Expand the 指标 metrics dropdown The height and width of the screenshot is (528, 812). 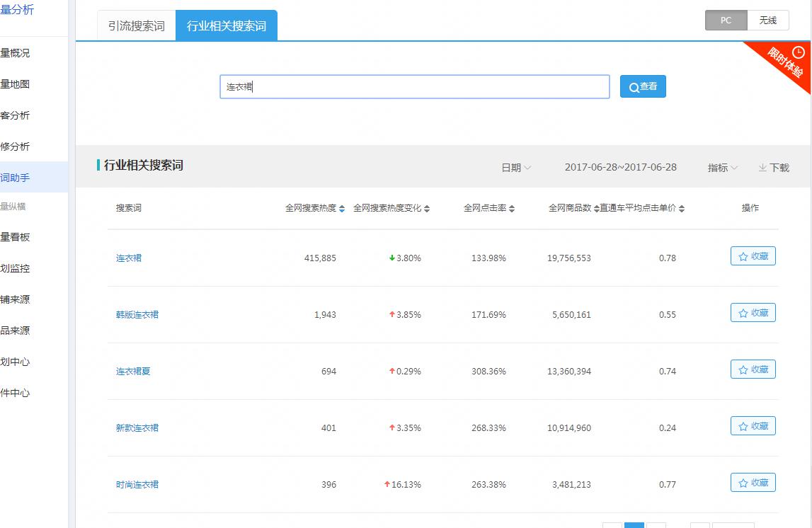point(722,168)
